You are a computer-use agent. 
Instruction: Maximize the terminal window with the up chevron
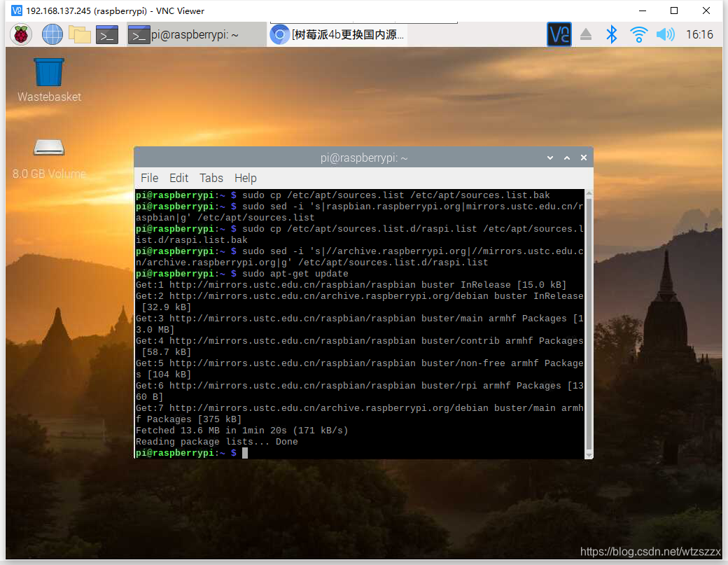point(567,158)
